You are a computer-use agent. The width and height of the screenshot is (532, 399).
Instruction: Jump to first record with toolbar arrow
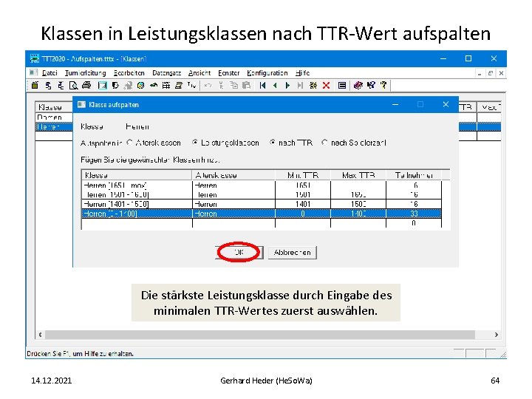pos(262,86)
